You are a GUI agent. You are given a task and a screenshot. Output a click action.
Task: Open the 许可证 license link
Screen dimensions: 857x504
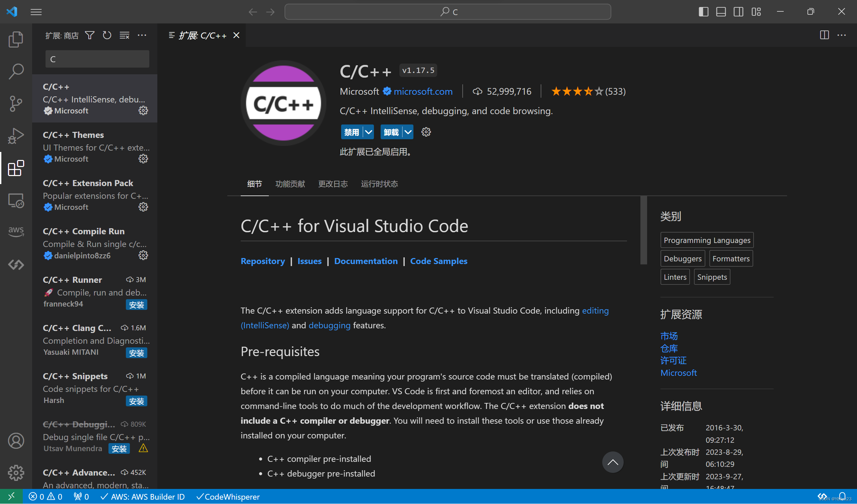point(673,360)
